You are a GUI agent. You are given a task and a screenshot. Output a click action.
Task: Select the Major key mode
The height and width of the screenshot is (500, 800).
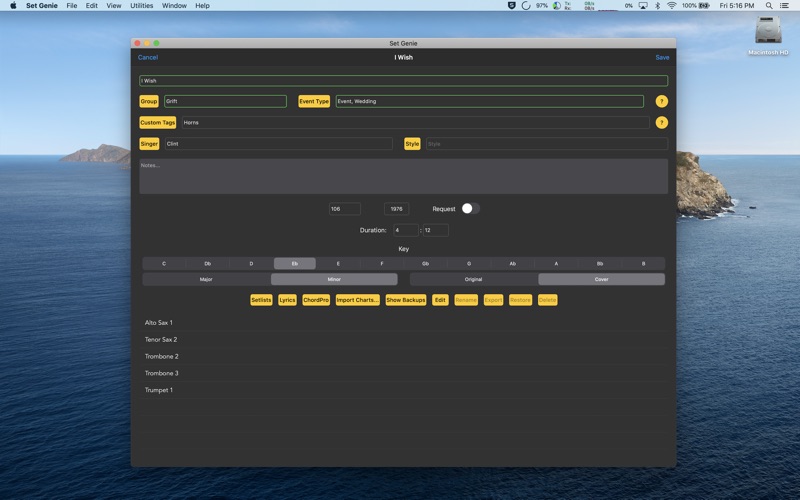coord(206,280)
